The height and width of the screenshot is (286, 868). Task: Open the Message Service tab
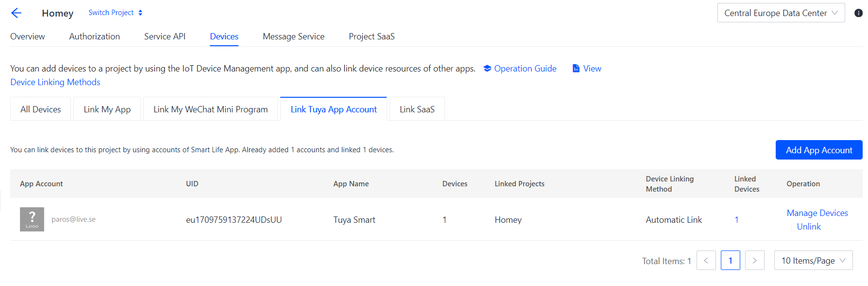(x=293, y=36)
